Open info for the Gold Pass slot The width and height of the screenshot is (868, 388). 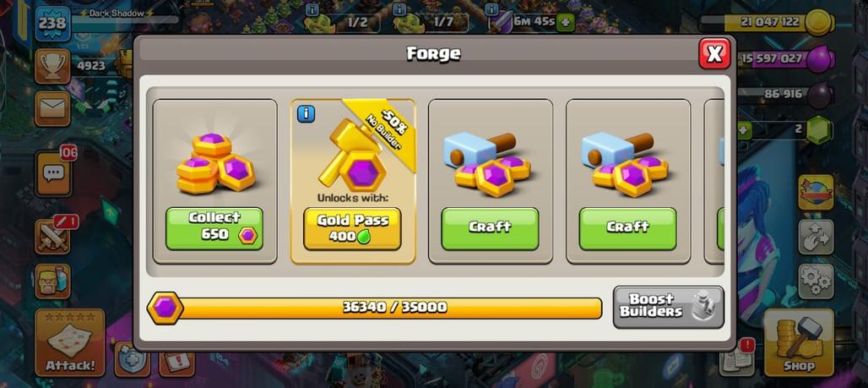click(x=307, y=113)
